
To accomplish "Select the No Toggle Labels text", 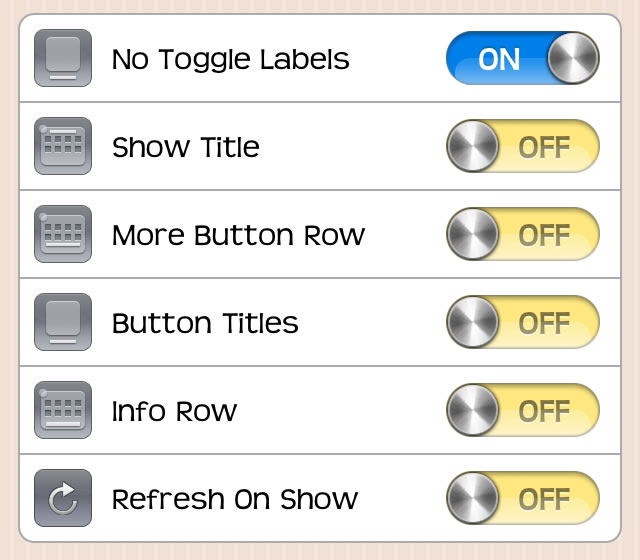I will coord(231,60).
